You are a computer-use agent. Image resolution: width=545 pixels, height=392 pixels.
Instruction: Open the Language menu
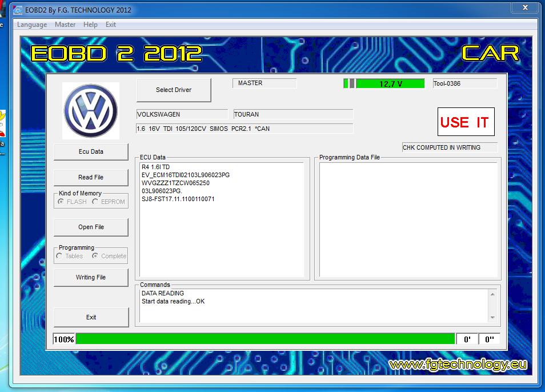click(x=32, y=25)
